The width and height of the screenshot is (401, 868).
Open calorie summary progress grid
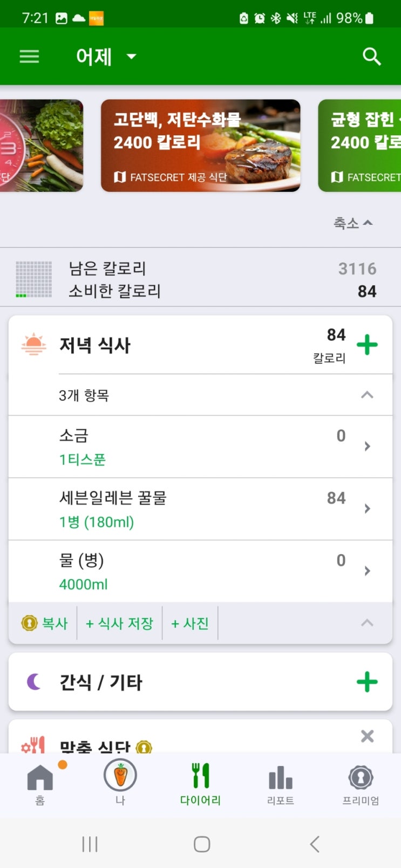tap(34, 279)
